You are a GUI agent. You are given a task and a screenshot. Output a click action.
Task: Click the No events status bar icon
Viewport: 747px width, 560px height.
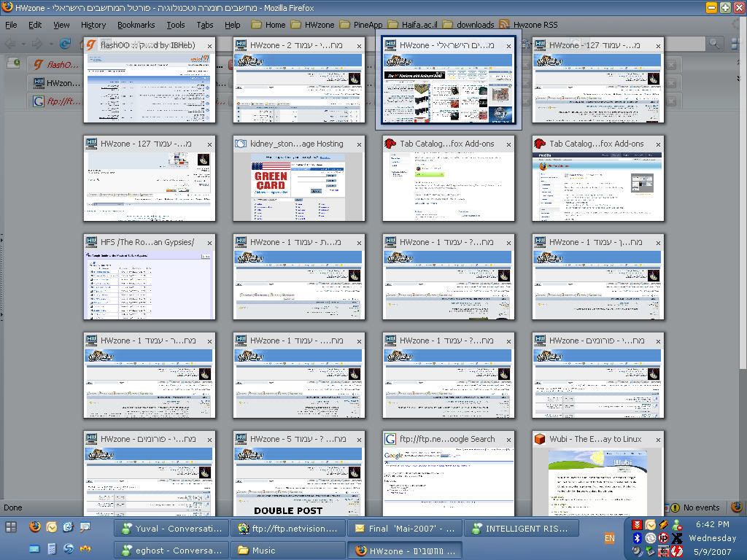click(675, 507)
